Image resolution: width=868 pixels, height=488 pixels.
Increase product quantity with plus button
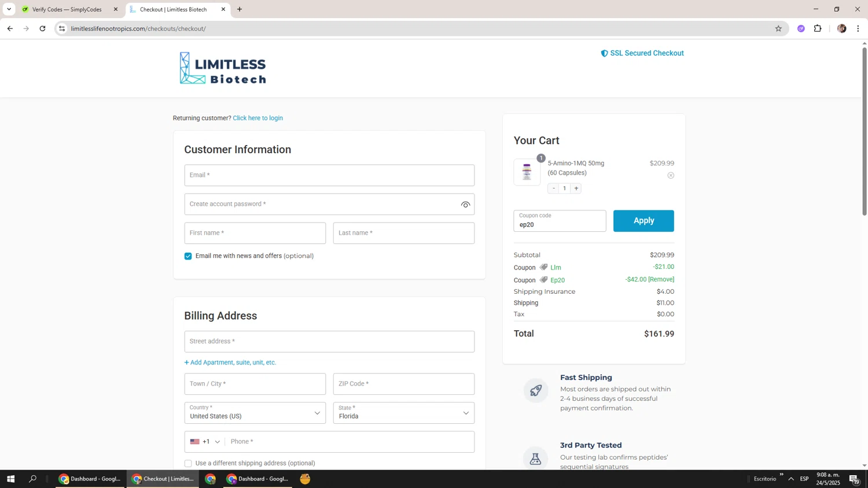(x=576, y=188)
